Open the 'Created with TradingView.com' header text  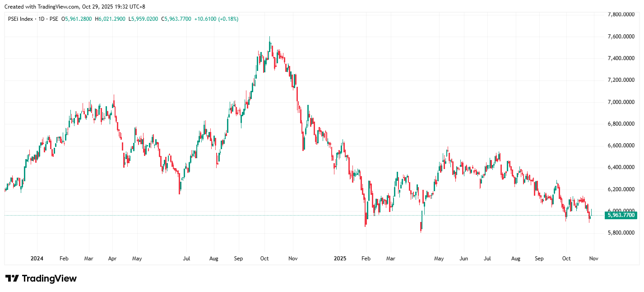tap(74, 6)
